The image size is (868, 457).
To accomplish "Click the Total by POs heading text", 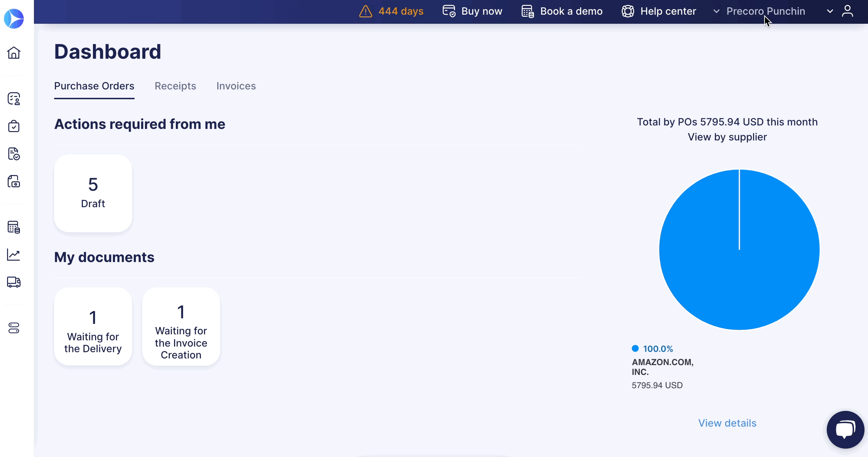I will (x=727, y=122).
